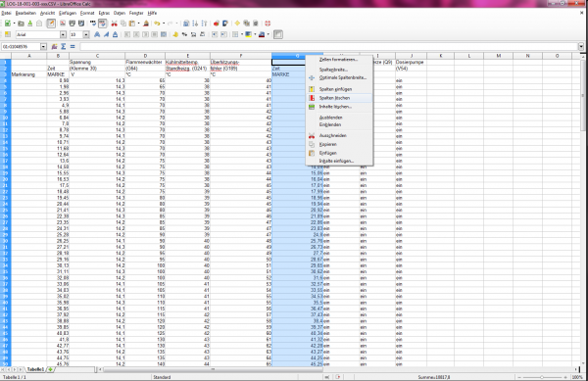Open the print preview icon

(x=81, y=24)
